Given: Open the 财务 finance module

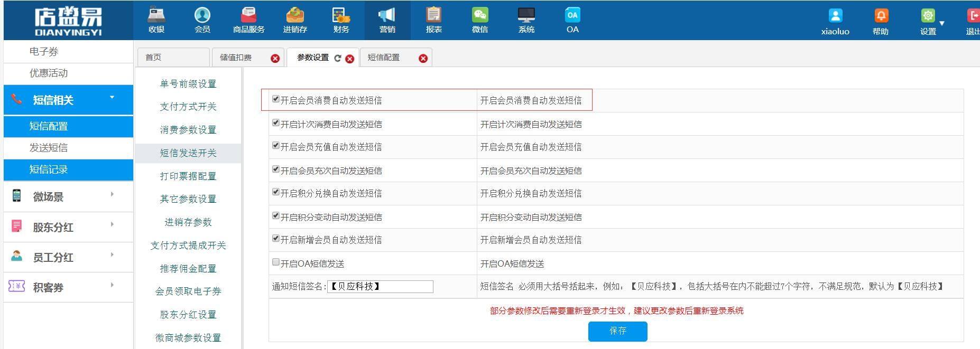Looking at the screenshot, I should pos(341,20).
